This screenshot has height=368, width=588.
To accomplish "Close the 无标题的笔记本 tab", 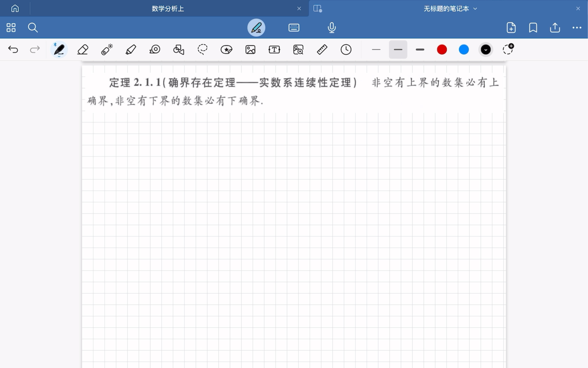I will (x=578, y=9).
